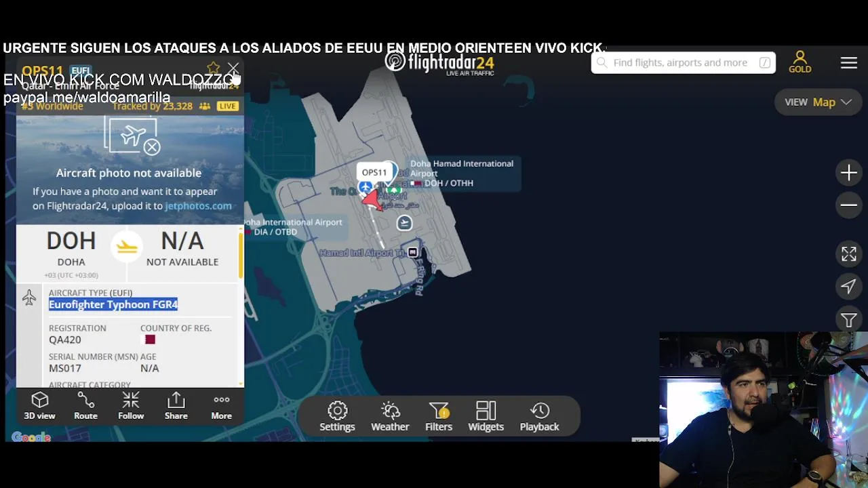This screenshot has height=488, width=868.
Task: Zoom in the map with plus button
Action: 848,173
